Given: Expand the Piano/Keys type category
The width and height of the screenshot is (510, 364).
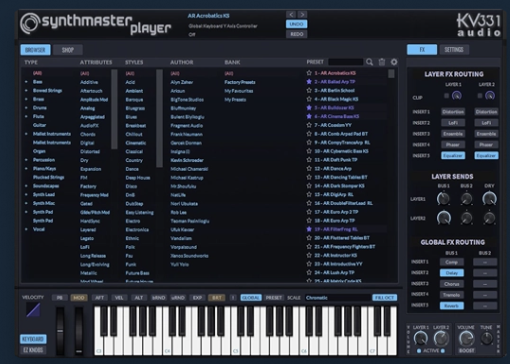Looking at the screenshot, I should [26, 169].
